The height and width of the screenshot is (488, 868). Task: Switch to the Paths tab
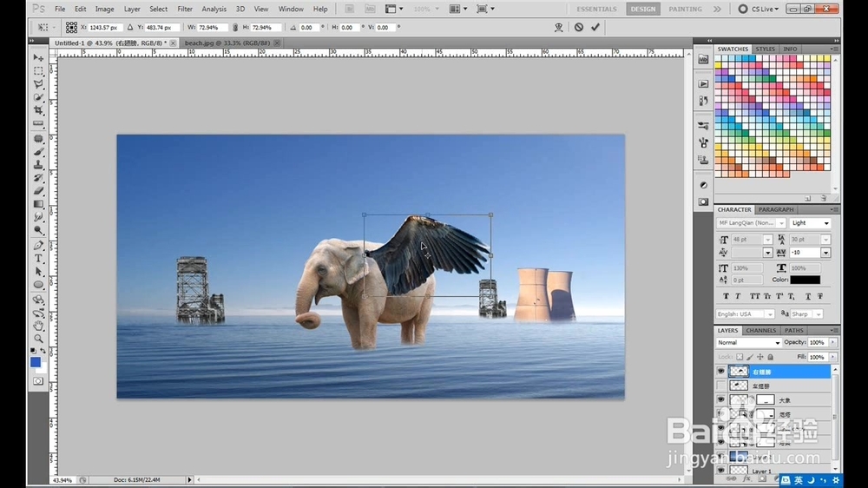pyautogui.click(x=793, y=330)
